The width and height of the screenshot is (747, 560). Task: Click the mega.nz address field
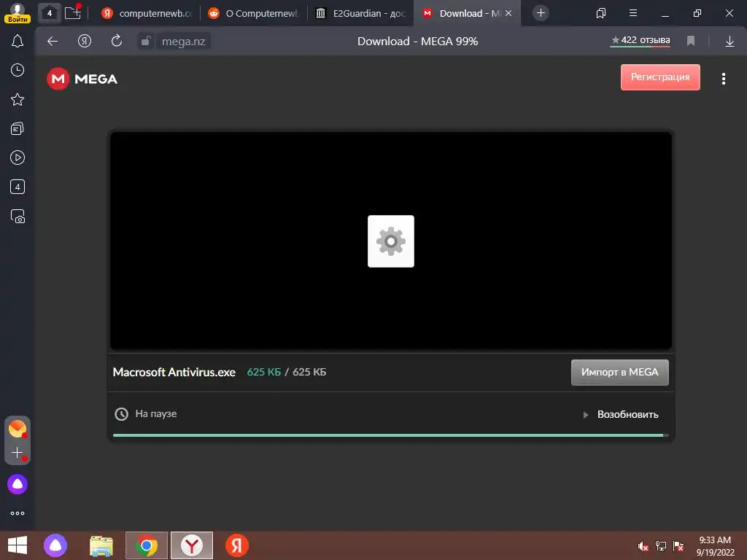coord(183,42)
